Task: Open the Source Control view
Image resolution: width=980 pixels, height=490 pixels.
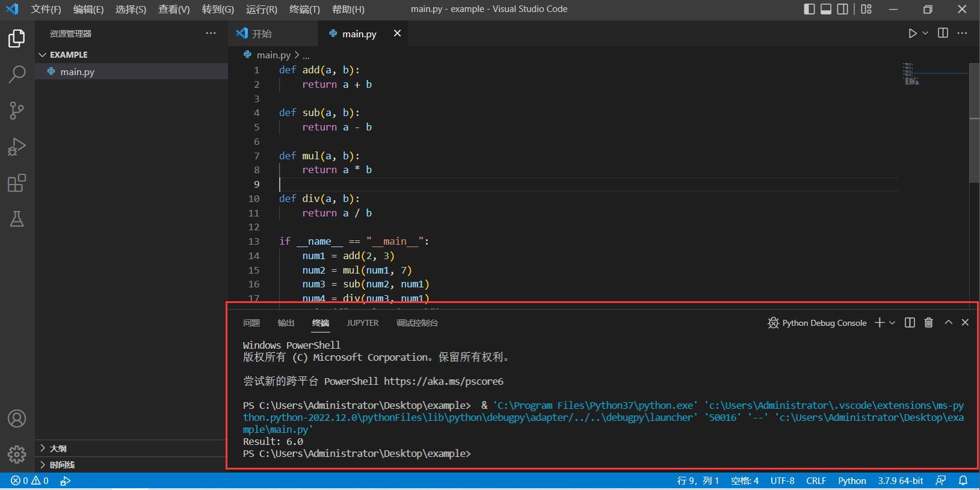Action: (x=17, y=111)
